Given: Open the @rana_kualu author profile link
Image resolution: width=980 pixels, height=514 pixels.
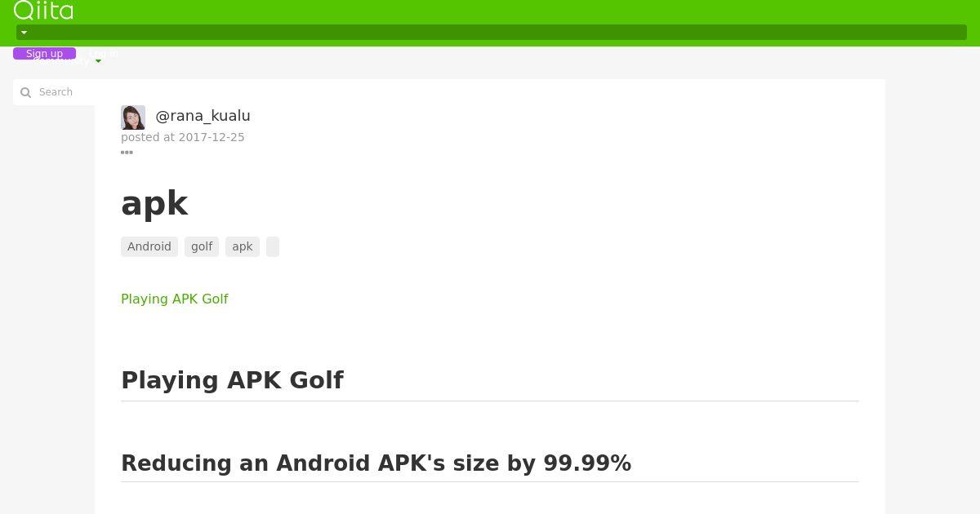Looking at the screenshot, I should click(x=203, y=116).
